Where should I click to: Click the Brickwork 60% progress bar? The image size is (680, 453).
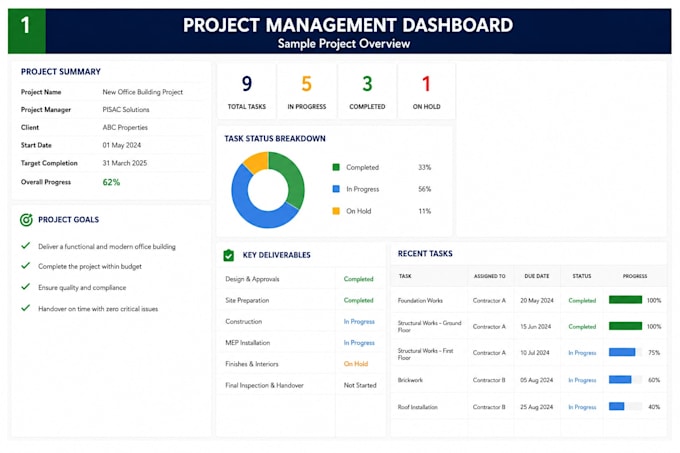coord(625,380)
